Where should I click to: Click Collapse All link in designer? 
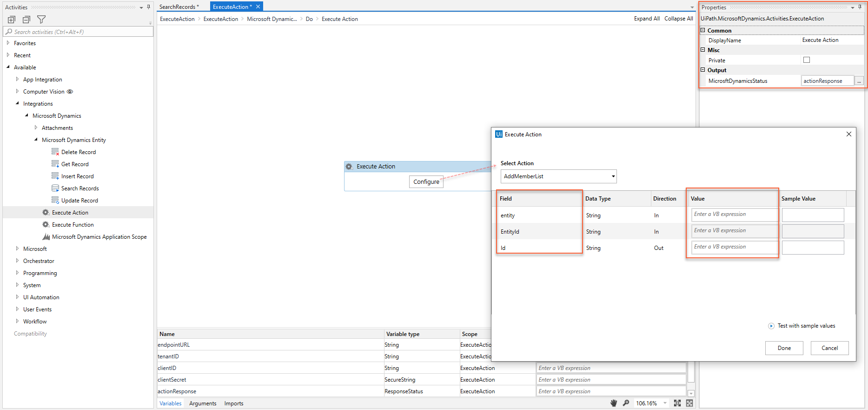[x=679, y=19]
